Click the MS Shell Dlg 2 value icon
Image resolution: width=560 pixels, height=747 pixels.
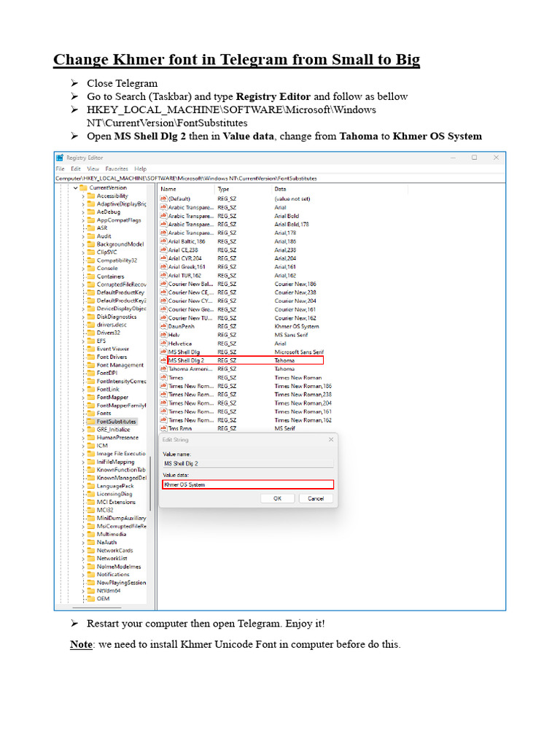click(x=163, y=360)
